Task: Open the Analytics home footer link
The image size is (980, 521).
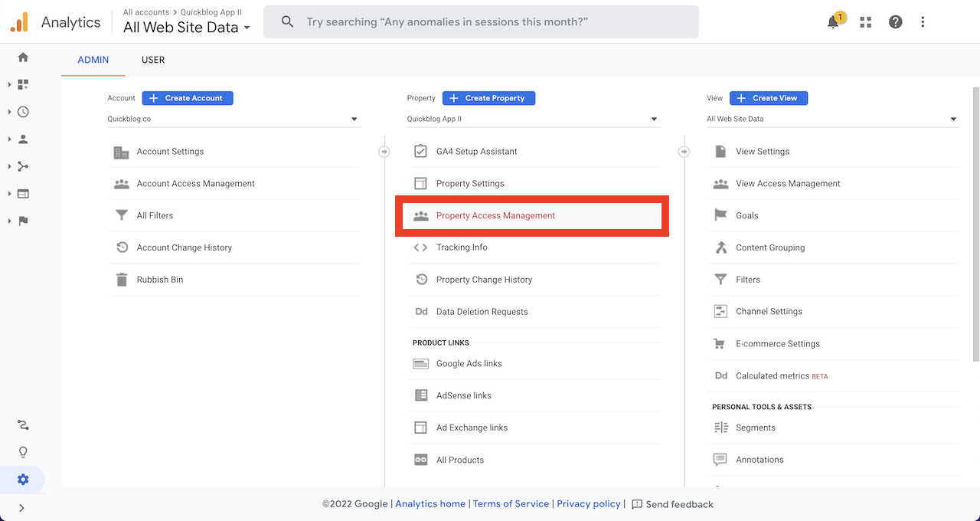Action: 430,504
